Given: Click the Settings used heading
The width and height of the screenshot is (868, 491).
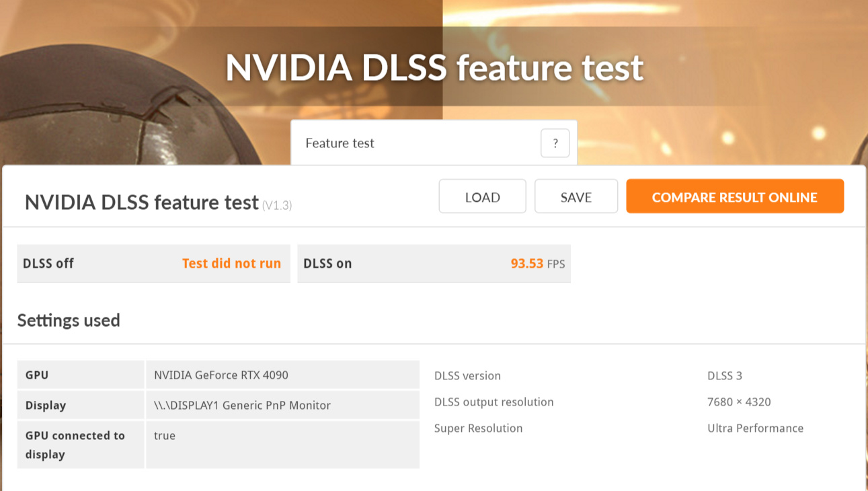Looking at the screenshot, I should pyautogui.click(x=69, y=320).
